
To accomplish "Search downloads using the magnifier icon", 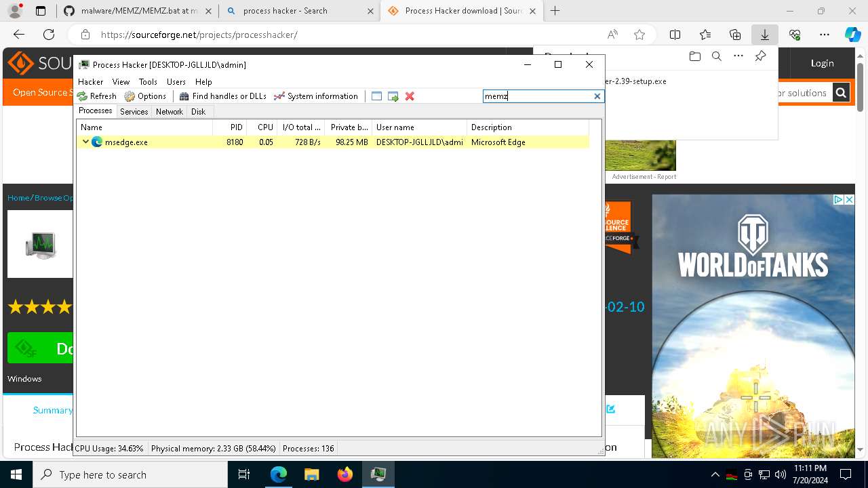I will (x=717, y=57).
